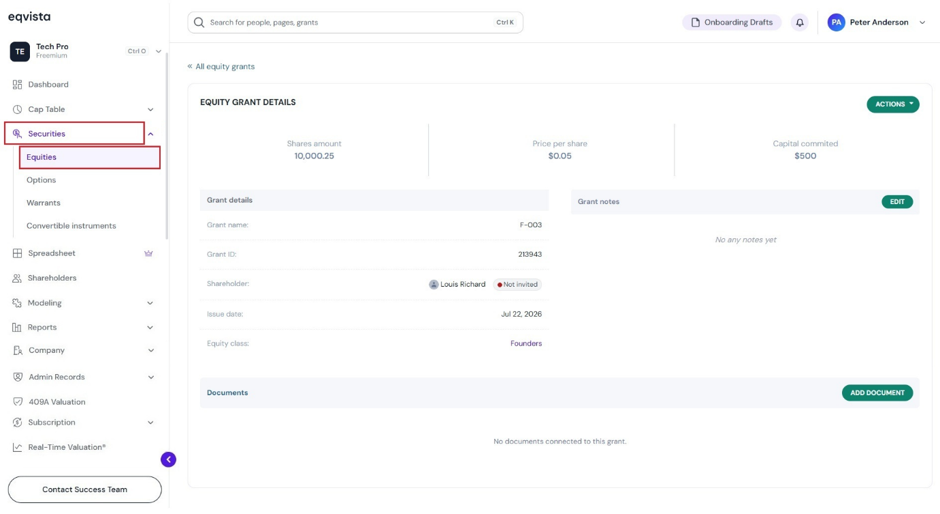Click the Shareholders people icon
940x514 pixels.
click(x=17, y=278)
